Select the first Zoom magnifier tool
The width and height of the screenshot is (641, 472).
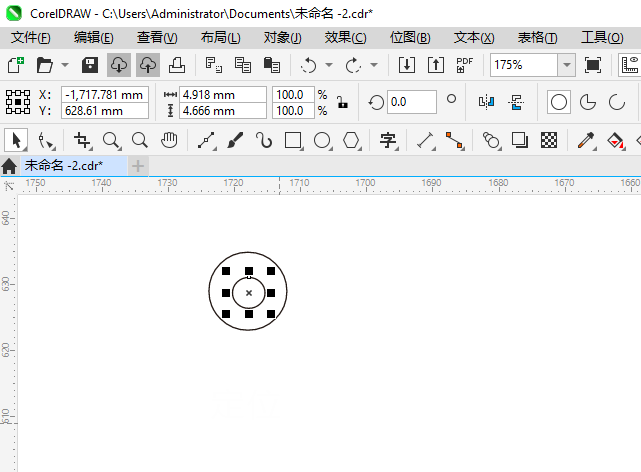point(111,141)
